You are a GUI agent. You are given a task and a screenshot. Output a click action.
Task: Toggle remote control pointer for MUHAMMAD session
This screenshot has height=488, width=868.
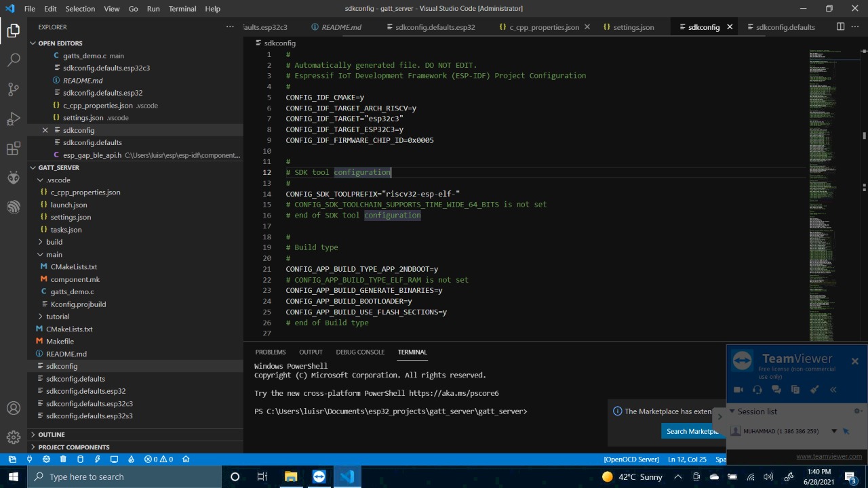[x=846, y=431]
